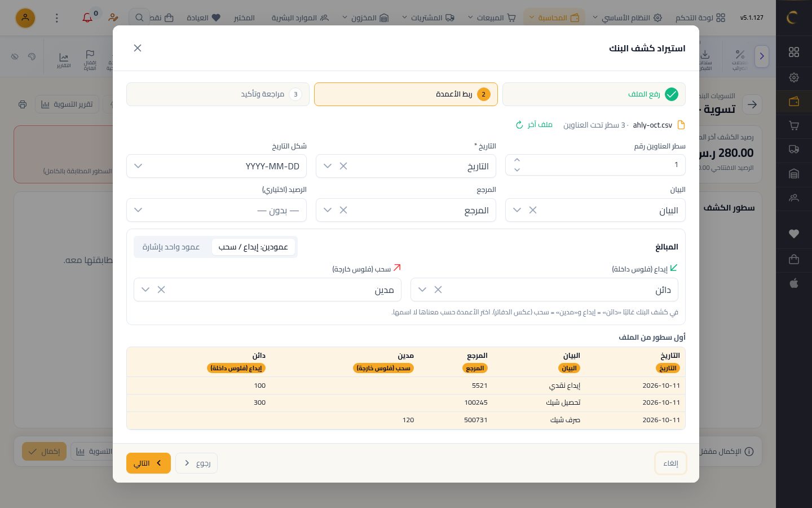Increase header row number stepper
The height and width of the screenshot is (508, 812).
coord(517,160)
